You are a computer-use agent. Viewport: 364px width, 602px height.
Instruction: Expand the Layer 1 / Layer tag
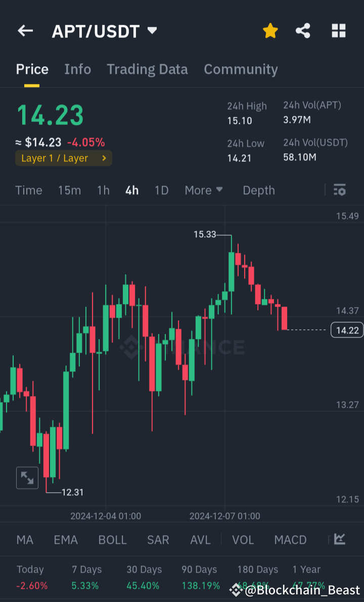point(63,158)
